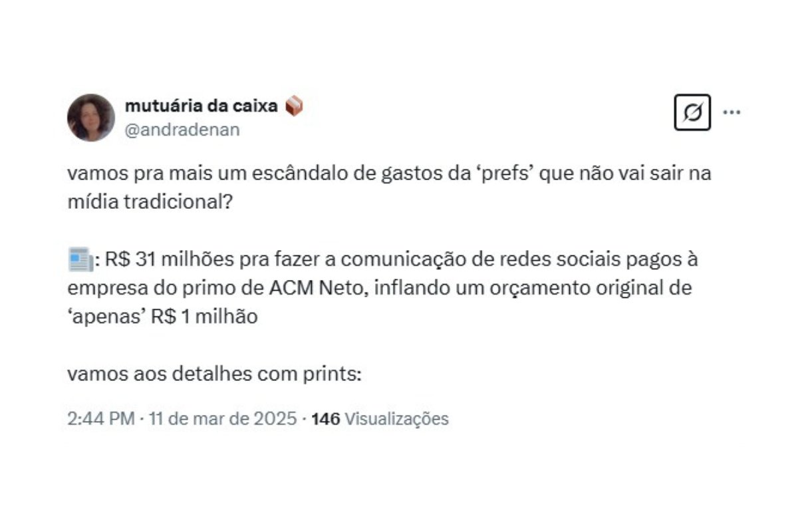Image resolution: width=798 pixels, height=532 pixels.
Task: Click the 146 view count number
Action: point(326,419)
